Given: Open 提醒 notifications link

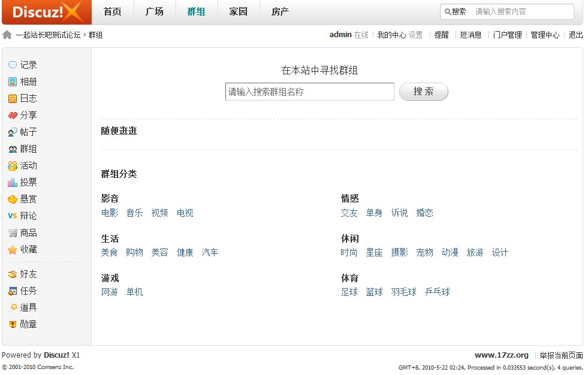Looking at the screenshot, I should [441, 35].
